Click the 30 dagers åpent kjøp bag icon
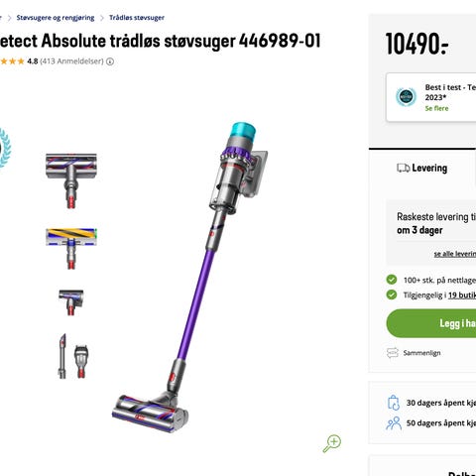The height and width of the screenshot is (476, 476). [x=394, y=403]
